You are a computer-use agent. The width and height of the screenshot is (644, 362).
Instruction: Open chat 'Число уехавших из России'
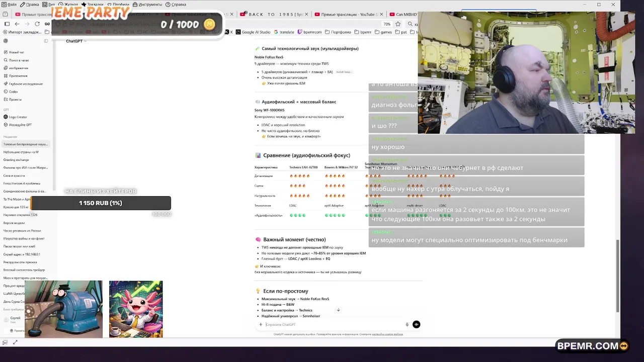coord(22,231)
